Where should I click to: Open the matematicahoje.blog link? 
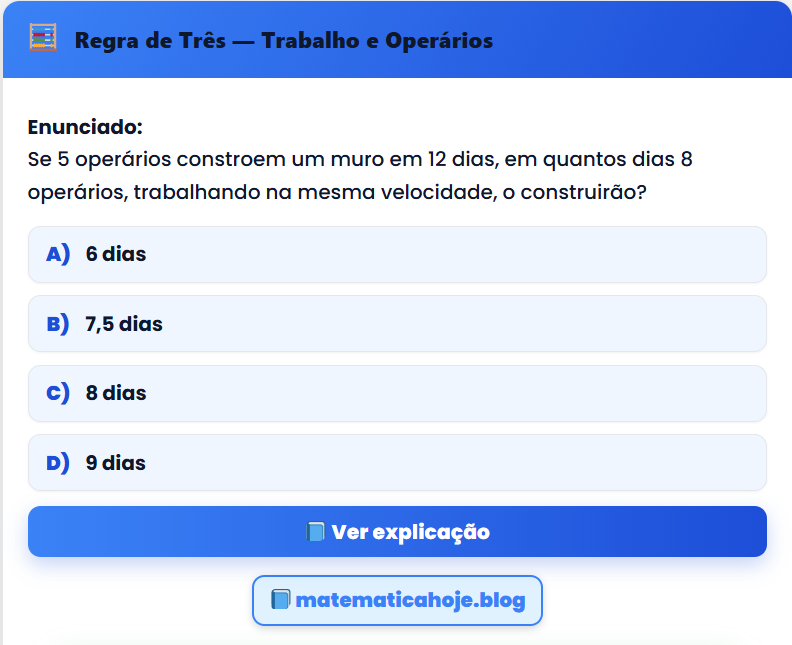(397, 600)
